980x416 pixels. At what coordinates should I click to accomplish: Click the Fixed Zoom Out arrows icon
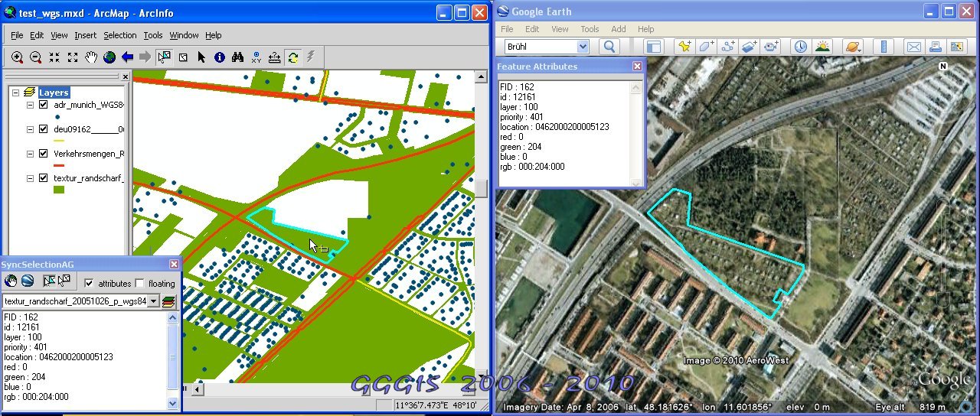coord(73,57)
